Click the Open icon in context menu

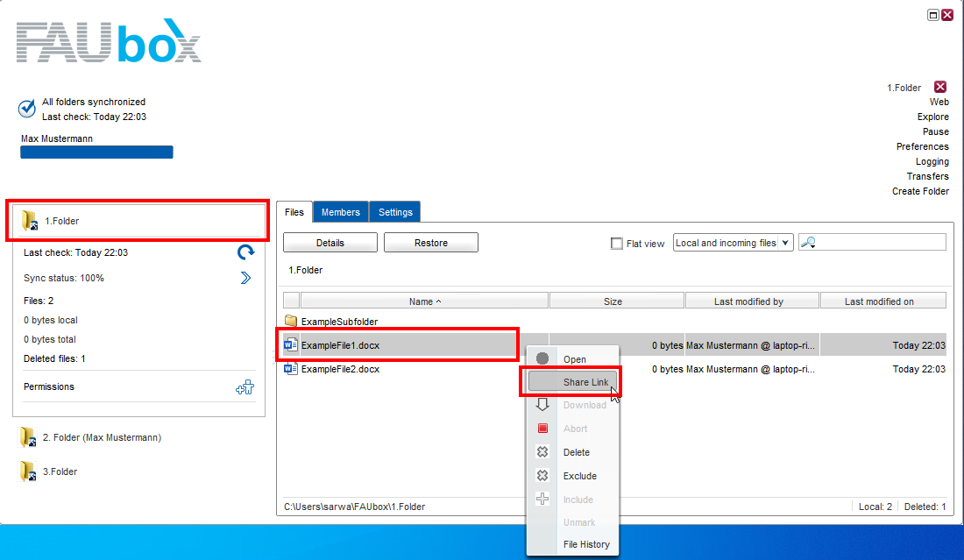[x=542, y=358]
